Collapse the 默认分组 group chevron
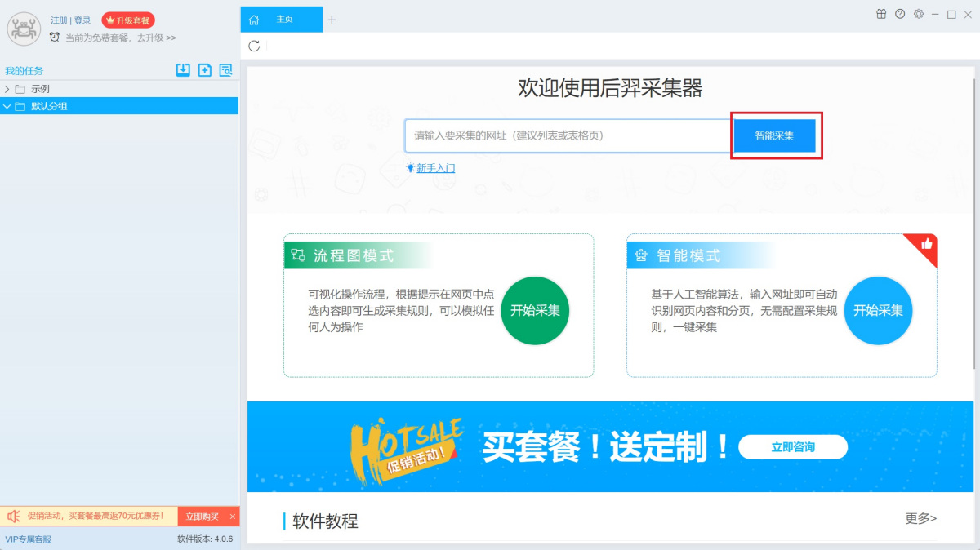The height and width of the screenshot is (550, 980). [7, 106]
